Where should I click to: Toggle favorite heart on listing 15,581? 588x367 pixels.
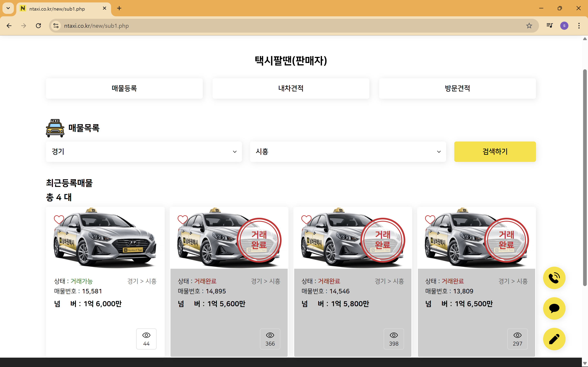[59, 219]
